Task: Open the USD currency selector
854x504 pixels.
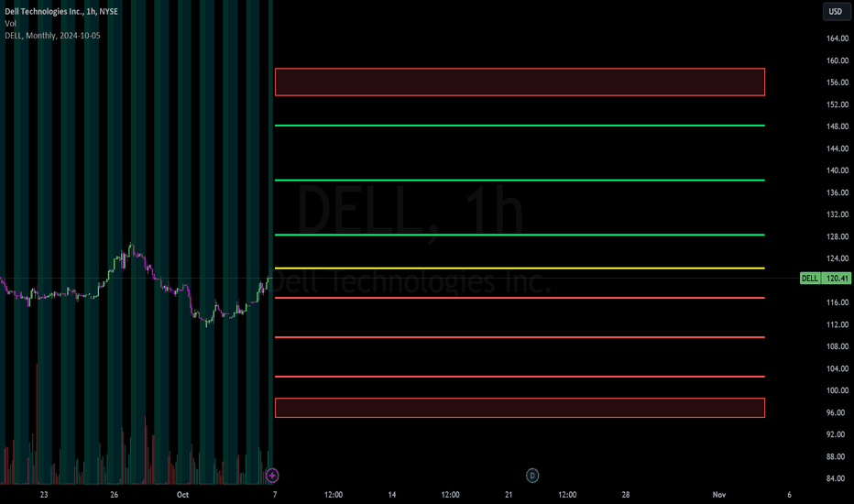Action: [836, 11]
